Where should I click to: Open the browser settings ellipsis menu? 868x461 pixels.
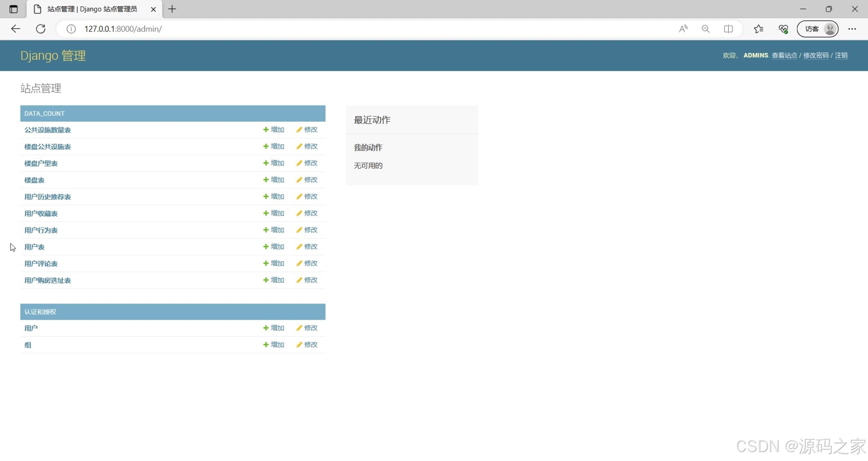[x=852, y=29]
